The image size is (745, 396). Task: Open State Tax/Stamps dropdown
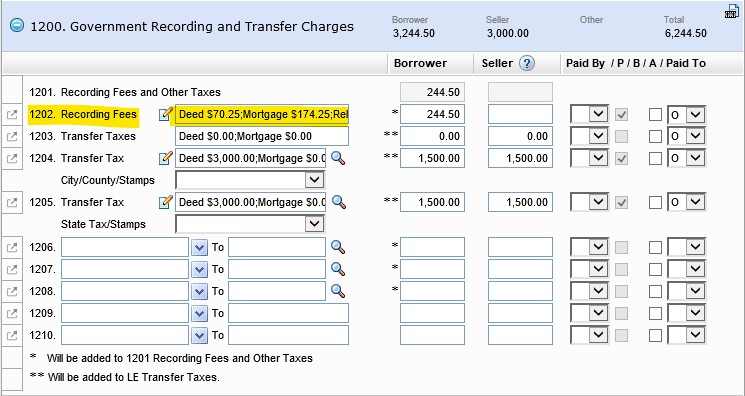coord(250,224)
